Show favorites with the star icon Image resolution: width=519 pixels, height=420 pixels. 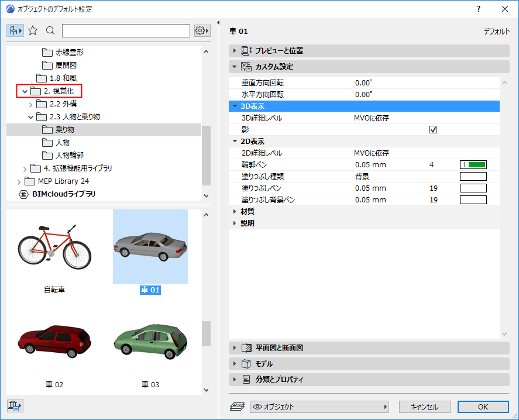(x=33, y=31)
